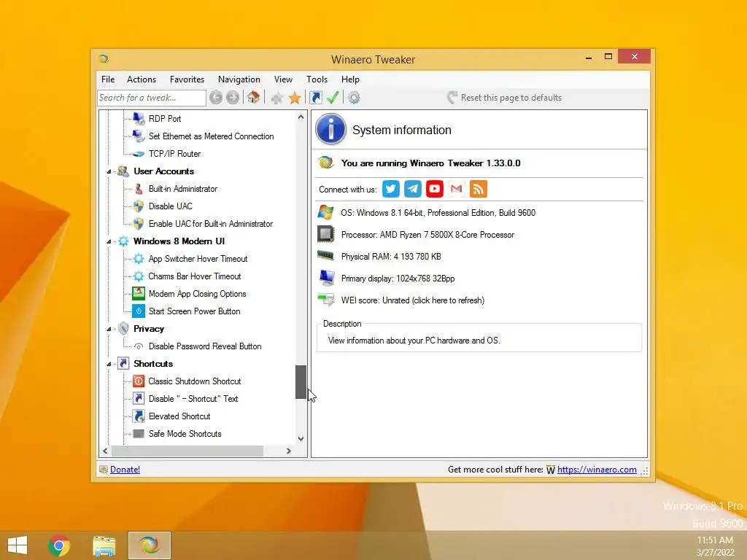Open the Tools menu
The width and height of the screenshot is (747, 560).
pos(317,79)
